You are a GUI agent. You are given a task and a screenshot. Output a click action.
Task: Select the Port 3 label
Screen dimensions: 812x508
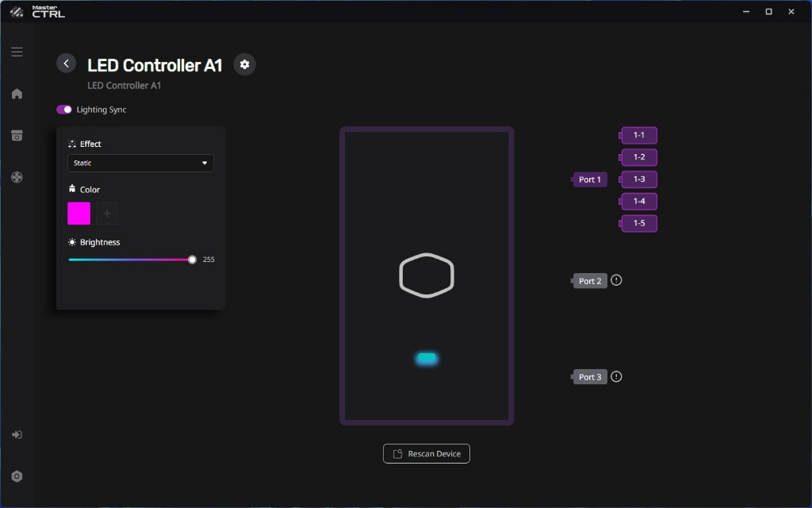590,377
